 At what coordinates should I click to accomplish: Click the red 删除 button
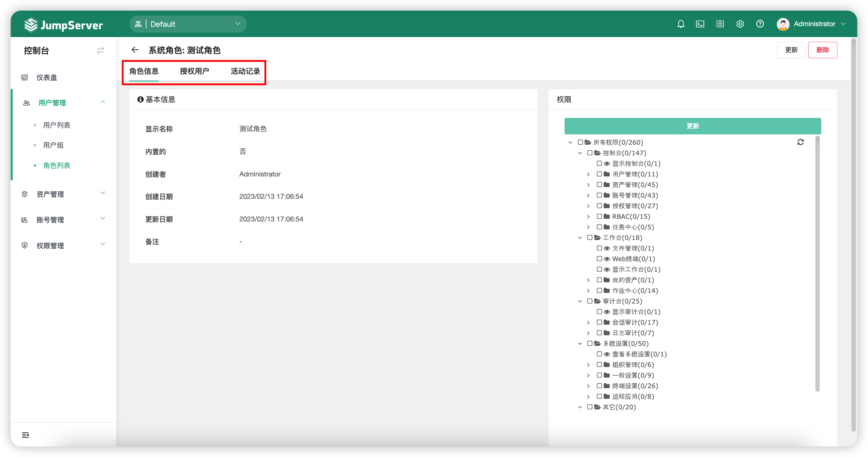(x=822, y=50)
